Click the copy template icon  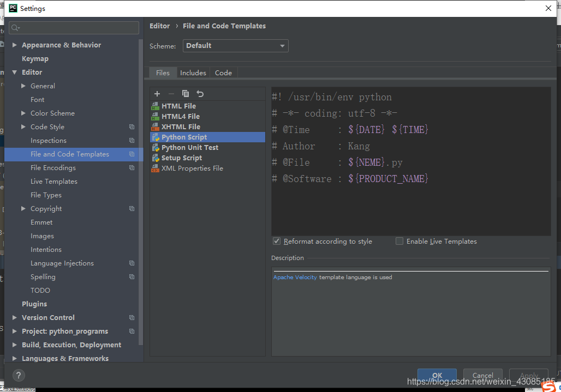pos(186,94)
